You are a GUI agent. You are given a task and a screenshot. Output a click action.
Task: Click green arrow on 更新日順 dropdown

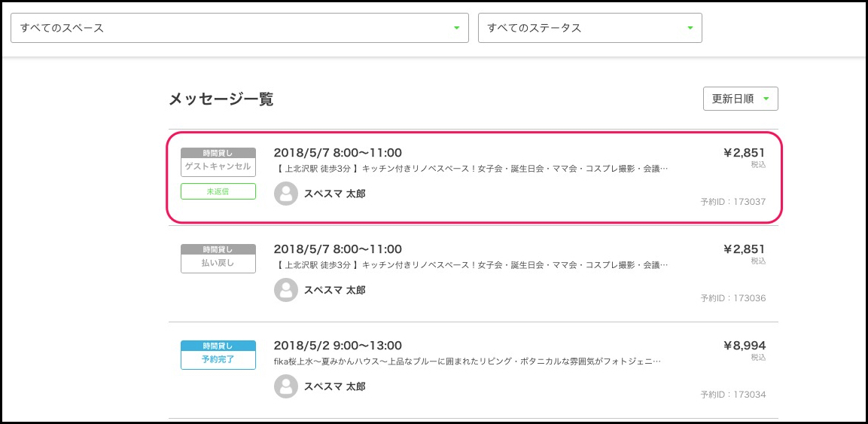(766, 99)
